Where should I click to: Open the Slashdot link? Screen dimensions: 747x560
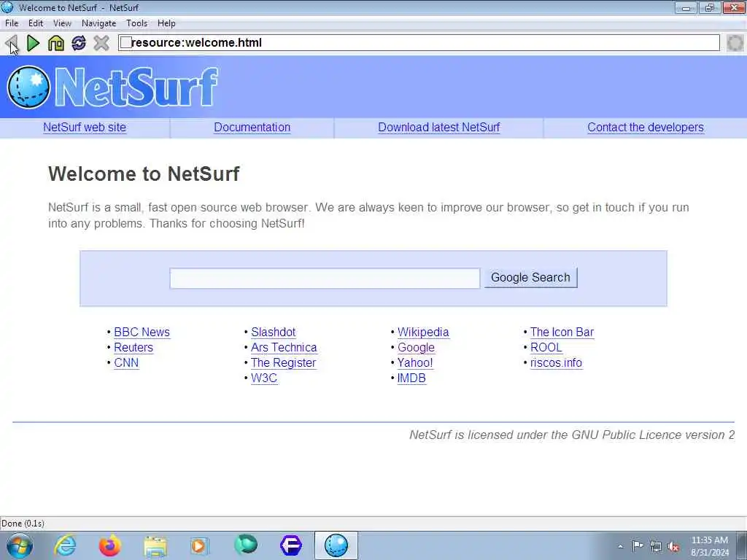tap(274, 332)
